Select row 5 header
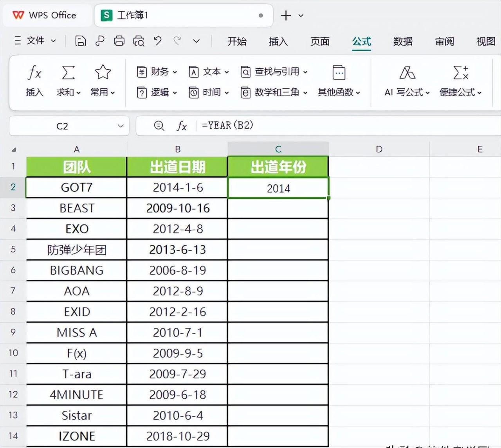This screenshot has height=448, width=501. [x=13, y=249]
